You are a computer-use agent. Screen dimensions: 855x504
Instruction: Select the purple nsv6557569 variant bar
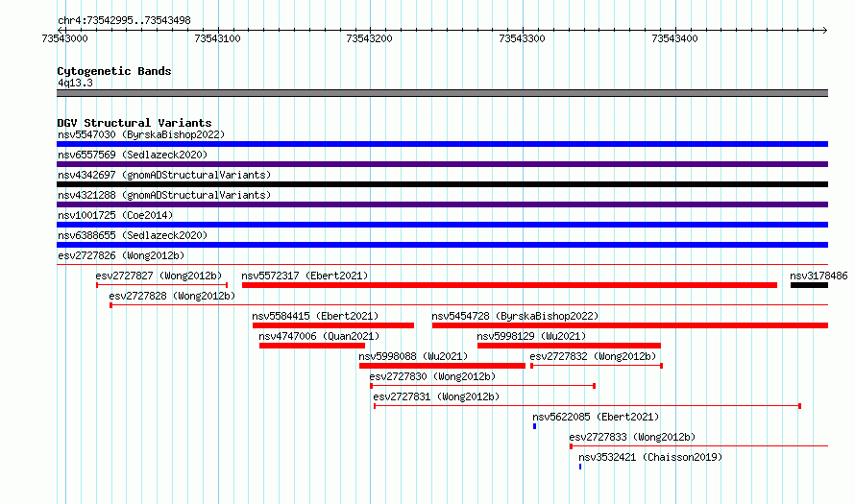pos(442,164)
